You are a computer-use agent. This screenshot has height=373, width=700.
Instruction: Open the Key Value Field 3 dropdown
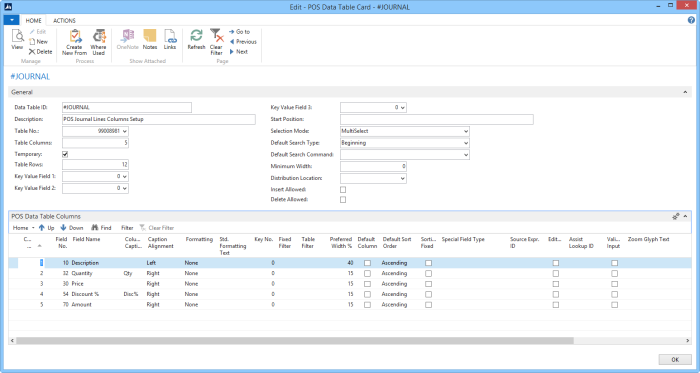403,108
